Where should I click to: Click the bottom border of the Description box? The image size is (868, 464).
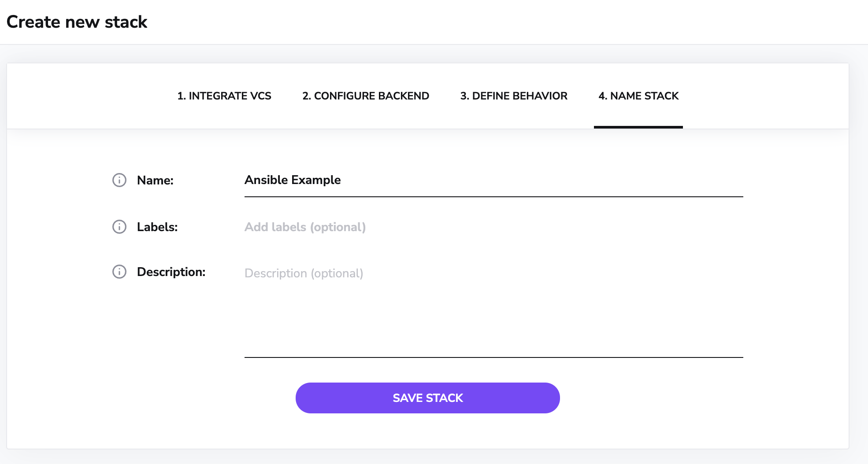coord(493,357)
